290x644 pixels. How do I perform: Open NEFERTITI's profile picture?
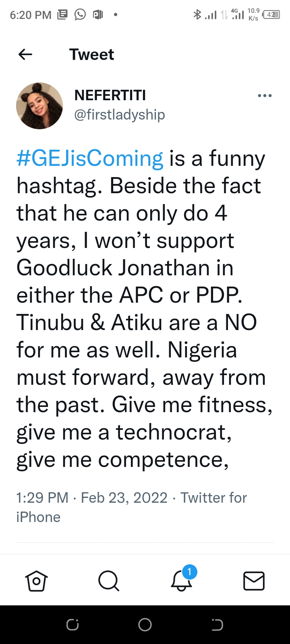(x=39, y=106)
